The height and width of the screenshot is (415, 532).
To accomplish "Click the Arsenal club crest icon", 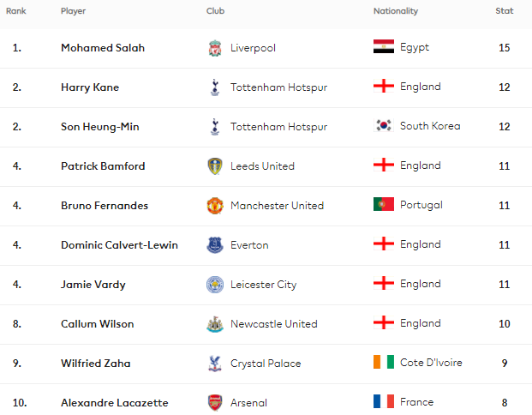I will pyautogui.click(x=214, y=402).
